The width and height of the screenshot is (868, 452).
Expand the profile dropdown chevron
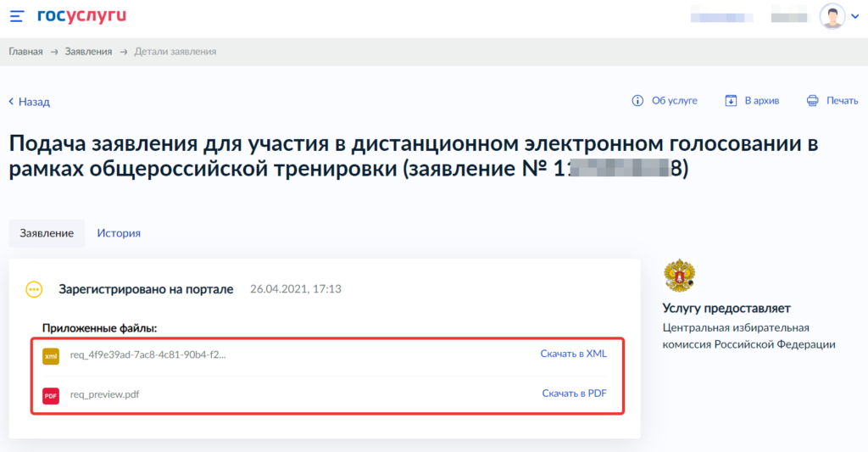(x=854, y=17)
